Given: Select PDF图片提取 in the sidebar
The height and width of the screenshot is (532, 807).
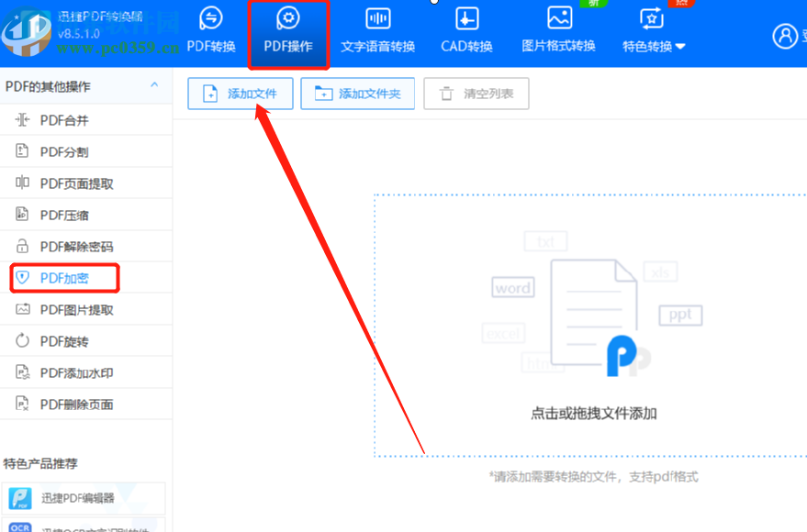Looking at the screenshot, I should pos(86,309).
